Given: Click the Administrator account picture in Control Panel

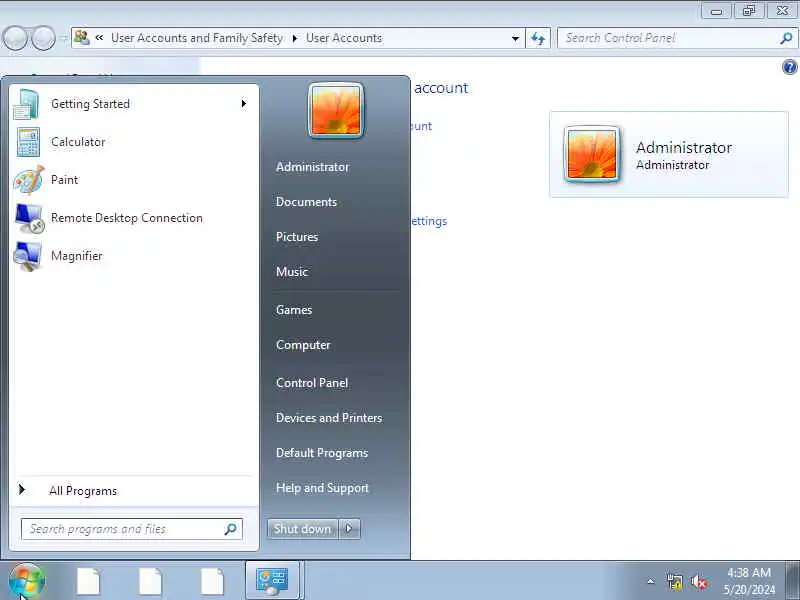Looking at the screenshot, I should coord(592,154).
